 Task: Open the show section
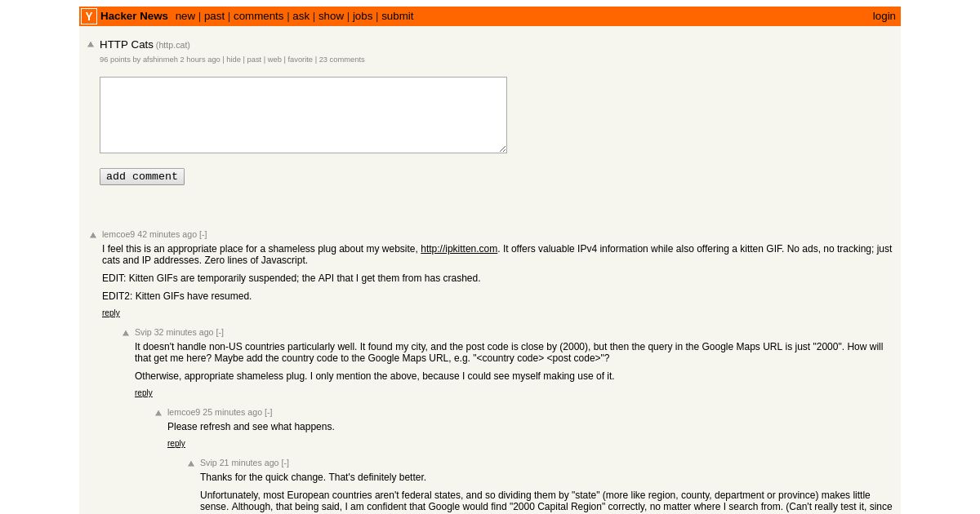point(331,16)
